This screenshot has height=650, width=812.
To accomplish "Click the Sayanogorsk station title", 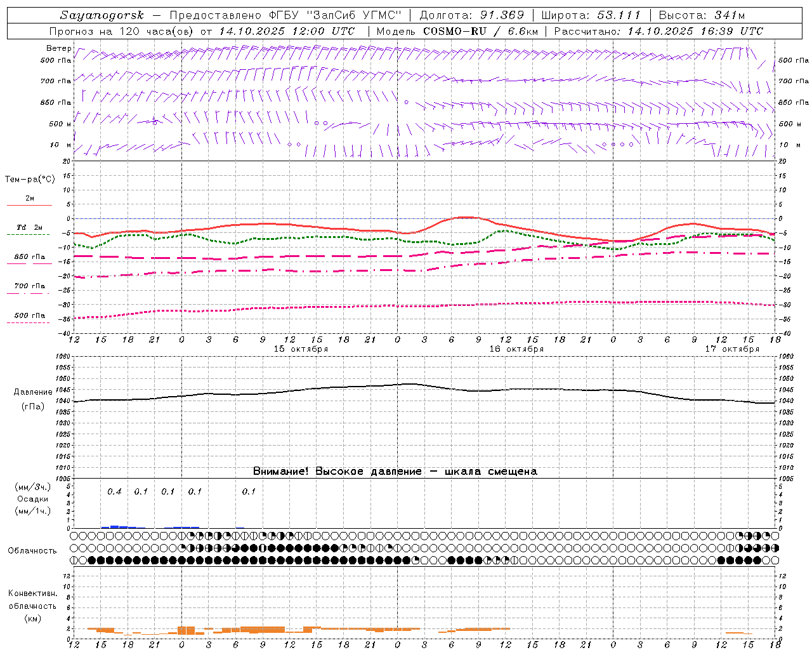I will (102, 15).
